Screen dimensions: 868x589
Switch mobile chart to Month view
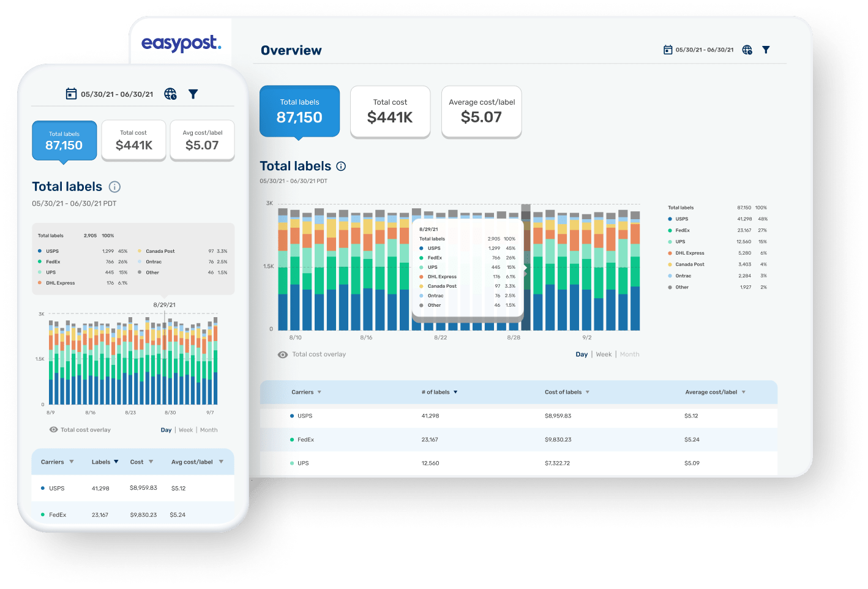pos(209,430)
